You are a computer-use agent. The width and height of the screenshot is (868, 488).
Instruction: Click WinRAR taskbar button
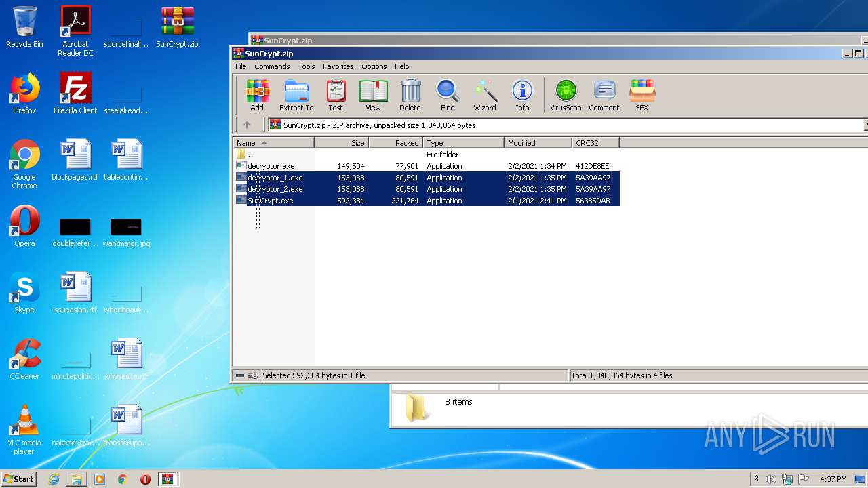pyautogui.click(x=168, y=479)
